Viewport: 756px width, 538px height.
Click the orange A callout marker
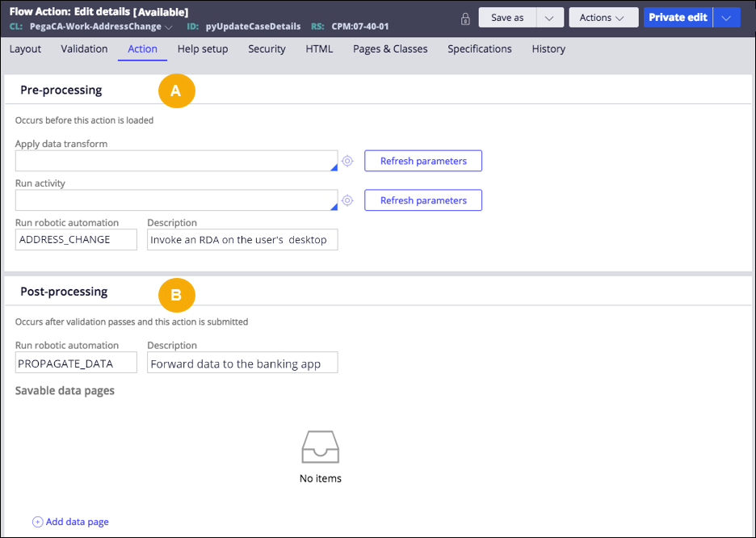(175, 92)
